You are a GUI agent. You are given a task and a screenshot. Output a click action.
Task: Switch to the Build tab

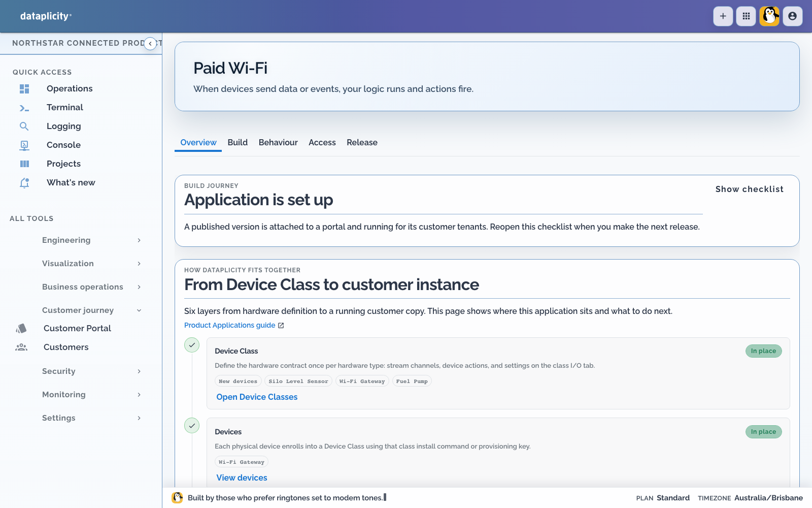point(238,143)
